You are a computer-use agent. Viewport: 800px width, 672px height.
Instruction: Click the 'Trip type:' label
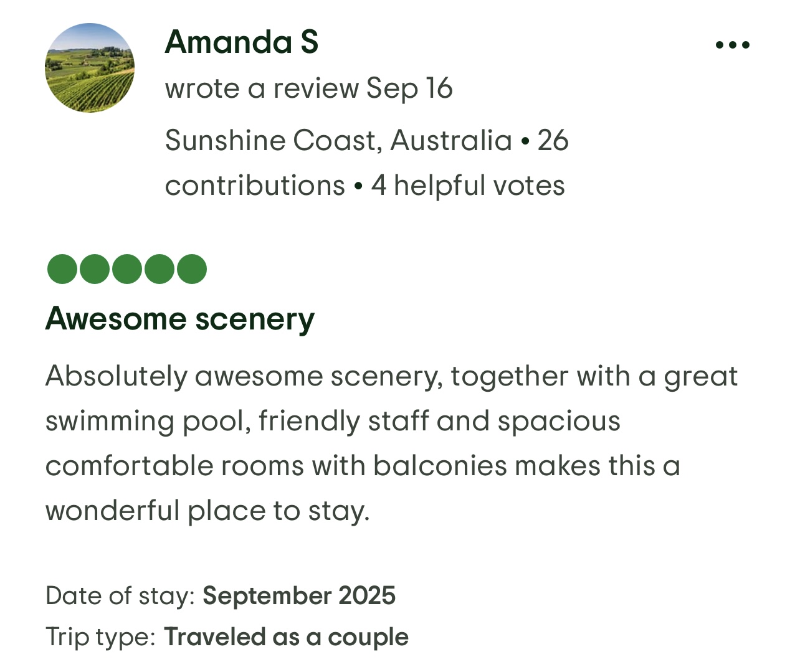[100, 637]
